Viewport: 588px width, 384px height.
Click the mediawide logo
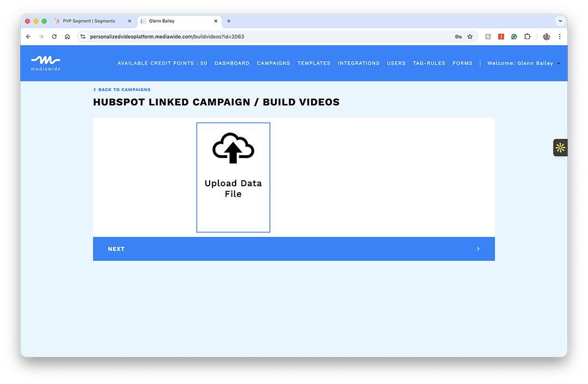pos(46,63)
